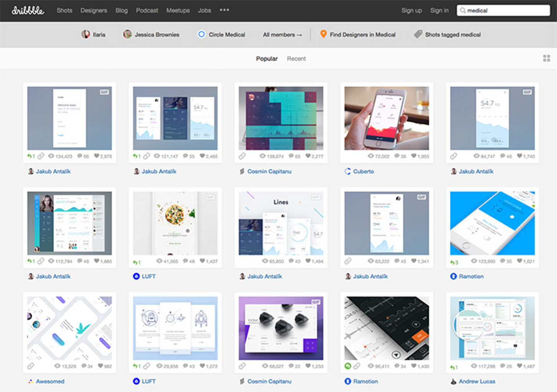Open the Lines shot thumbnail
Screen dimensions: 557x392
point(281,223)
